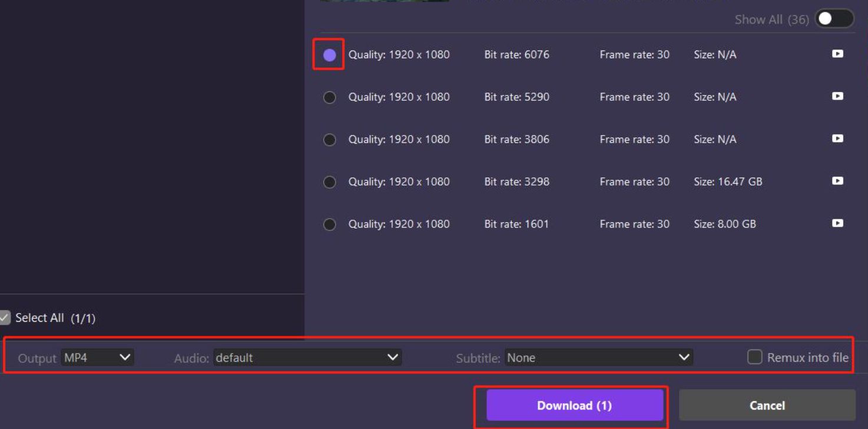Click the Quality 1920 x 1080 text, 1601 row
This screenshot has height=429, width=868.
[399, 224]
